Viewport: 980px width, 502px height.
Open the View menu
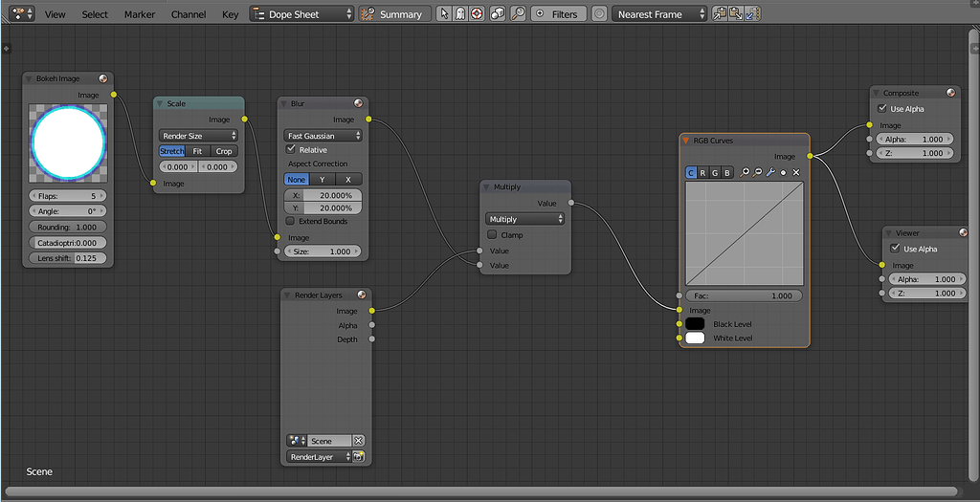point(55,13)
